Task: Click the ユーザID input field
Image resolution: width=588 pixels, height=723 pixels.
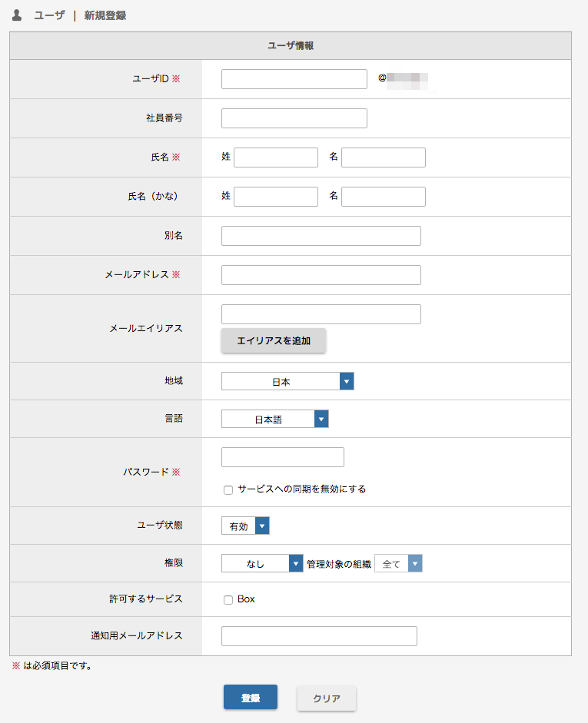Action: click(x=294, y=79)
